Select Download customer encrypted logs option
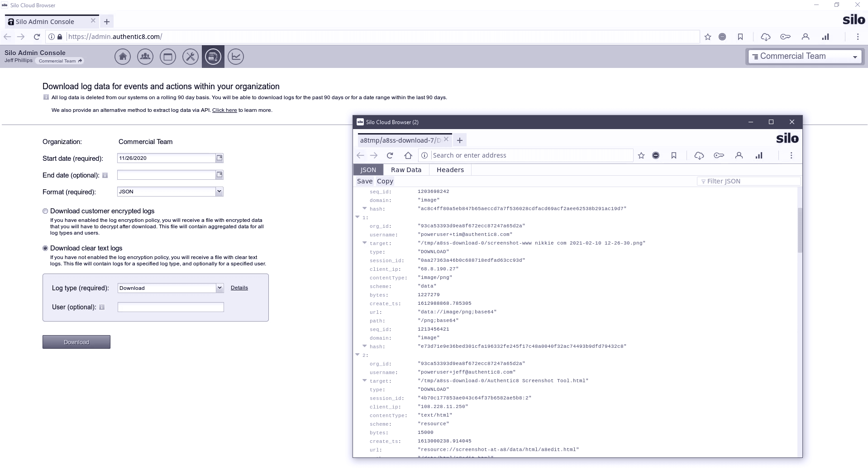 point(45,211)
